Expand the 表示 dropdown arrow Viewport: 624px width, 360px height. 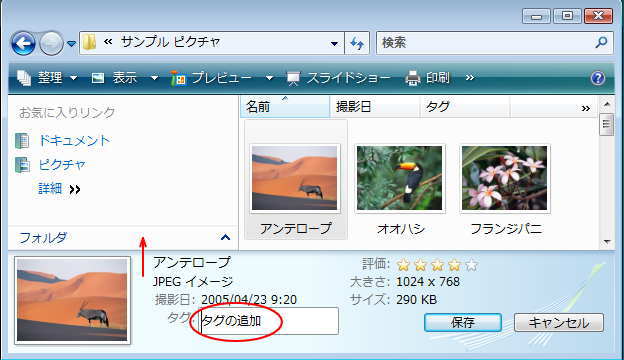coord(154,78)
